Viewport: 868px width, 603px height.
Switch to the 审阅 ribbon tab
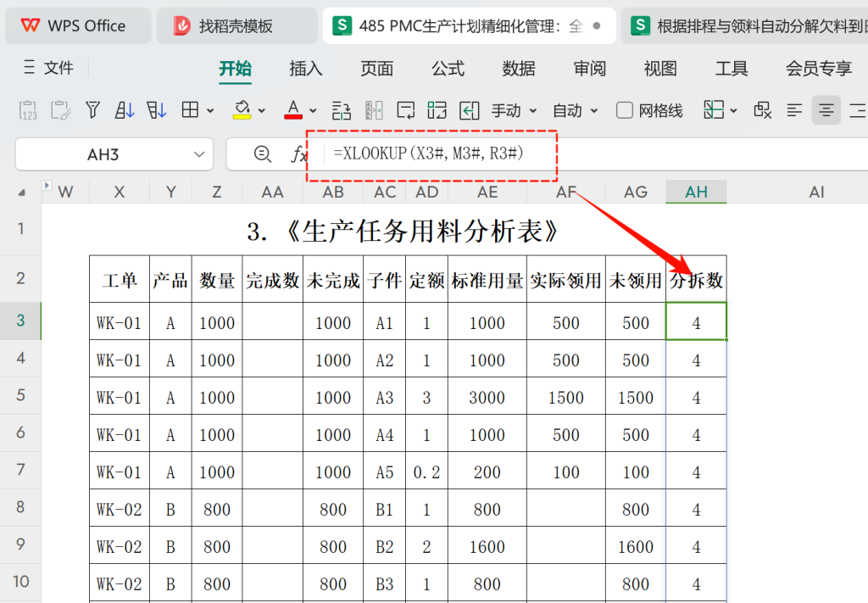pyautogui.click(x=590, y=69)
